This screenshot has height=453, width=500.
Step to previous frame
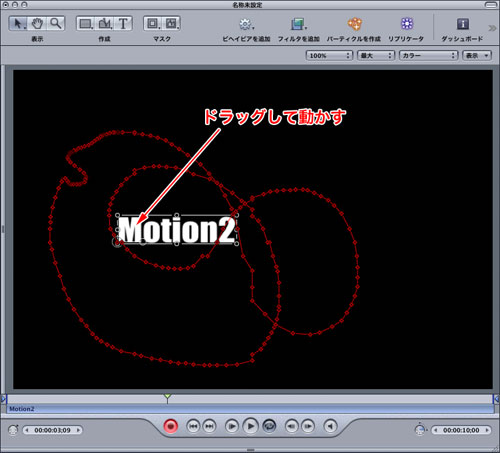click(292, 426)
